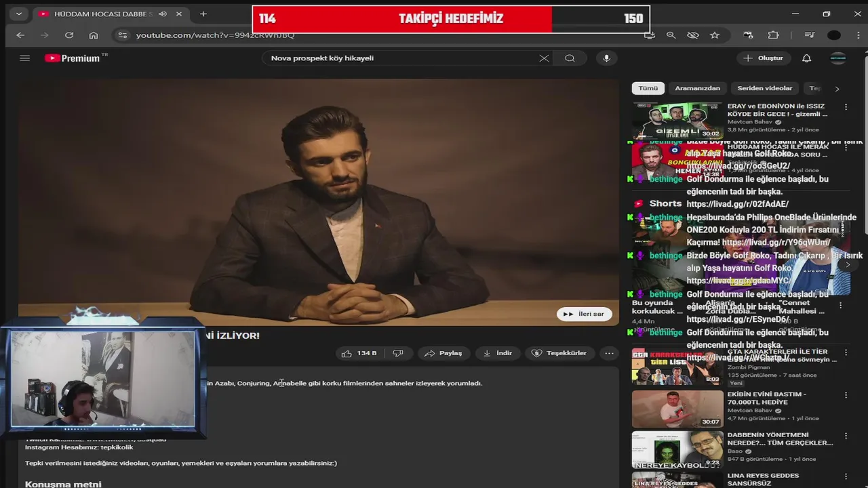868x488 pixels.
Task: Select the Aramanızdan filter chip
Action: point(697,88)
